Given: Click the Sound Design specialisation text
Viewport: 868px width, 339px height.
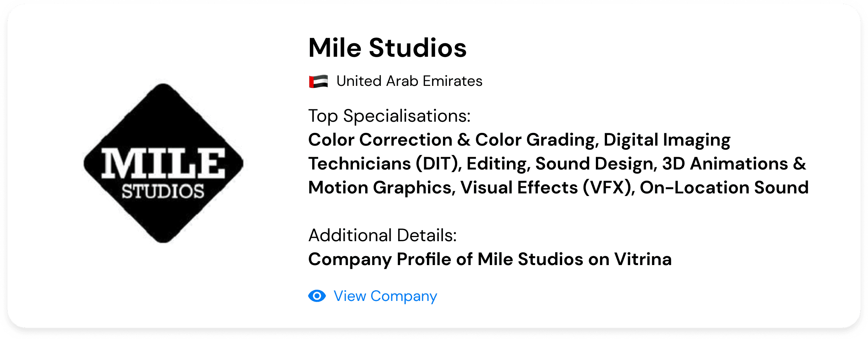Looking at the screenshot, I should coord(596,164).
